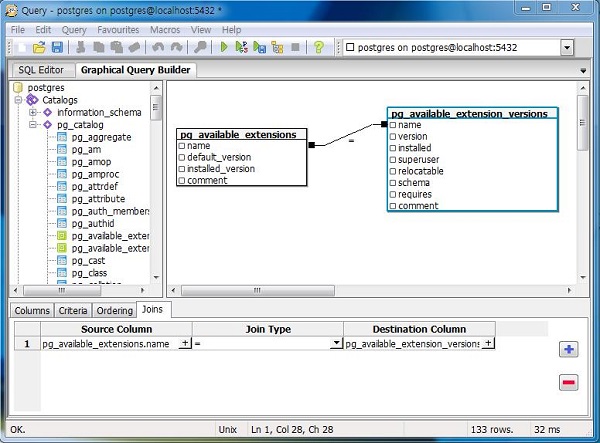
Task: Click the postgres database icon in tree
Action: tap(18, 88)
